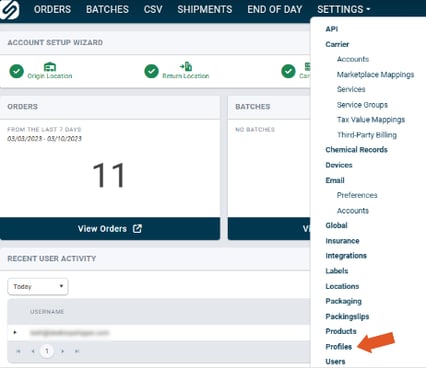Open Users settings
This screenshot has height=368, width=426.
coord(335,362)
